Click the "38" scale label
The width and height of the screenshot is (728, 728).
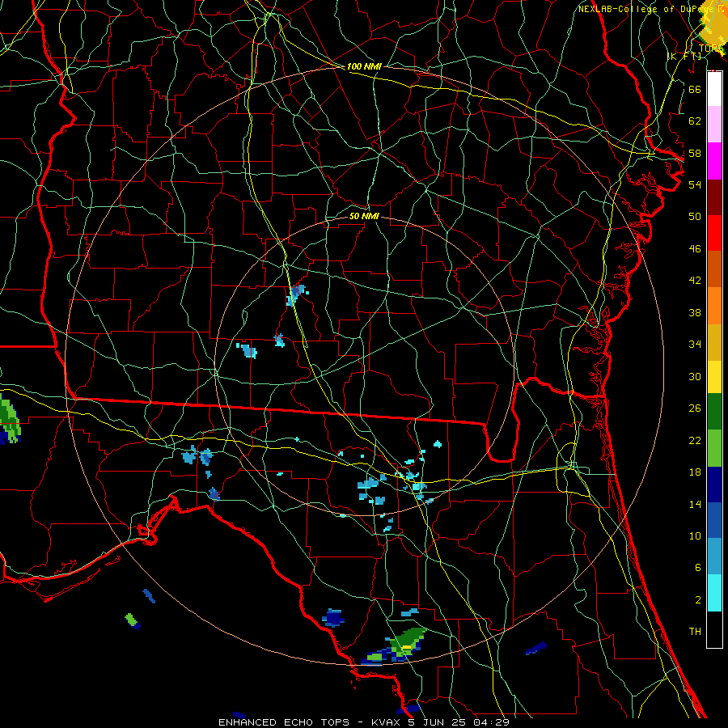point(695,312)
